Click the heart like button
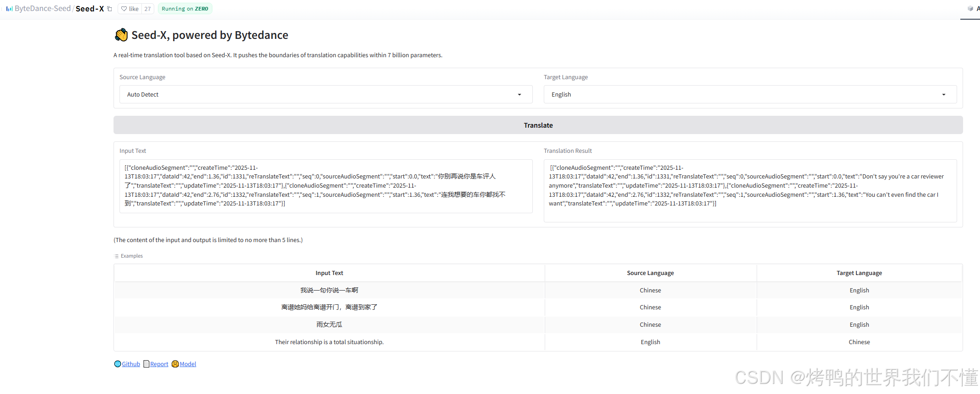The width and height of the screenshot is (980, 394). (x=130, y=9)
